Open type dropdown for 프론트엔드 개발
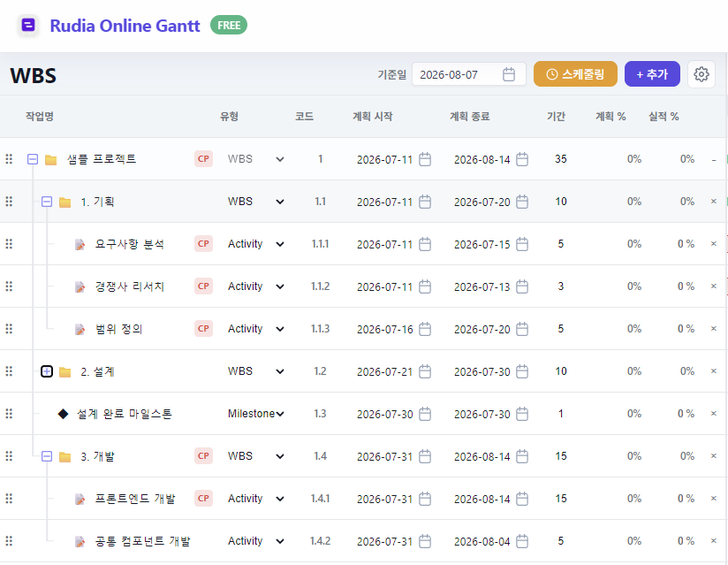The width and height of the screenshot is (728, 565). click(x=256, y=499)
